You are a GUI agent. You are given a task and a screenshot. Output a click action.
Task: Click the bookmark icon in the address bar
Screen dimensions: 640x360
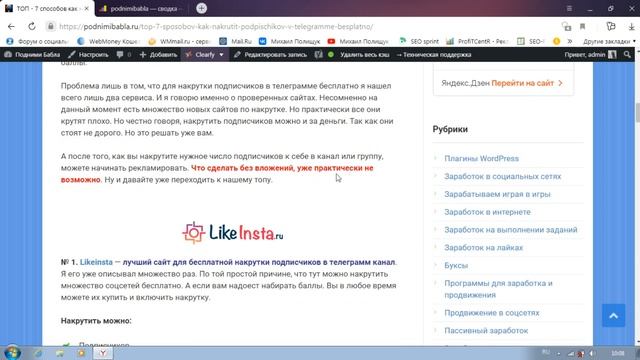click(582, 27)
